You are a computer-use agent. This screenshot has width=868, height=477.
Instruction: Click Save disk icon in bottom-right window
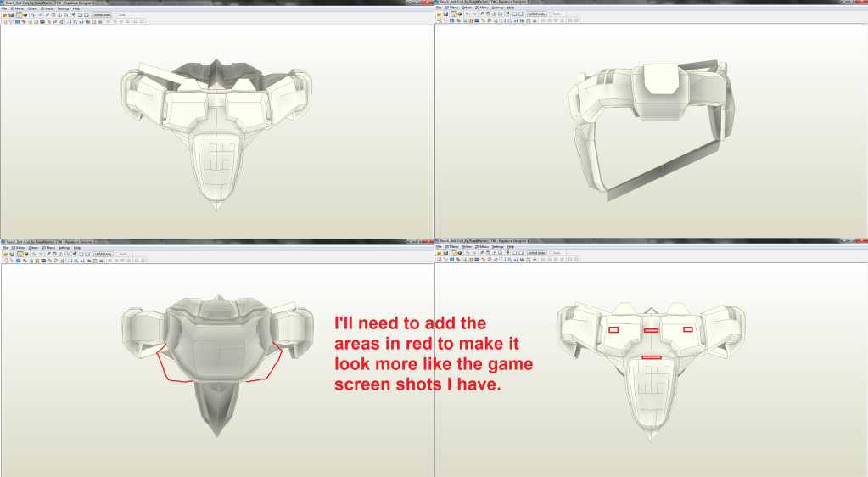445,253
